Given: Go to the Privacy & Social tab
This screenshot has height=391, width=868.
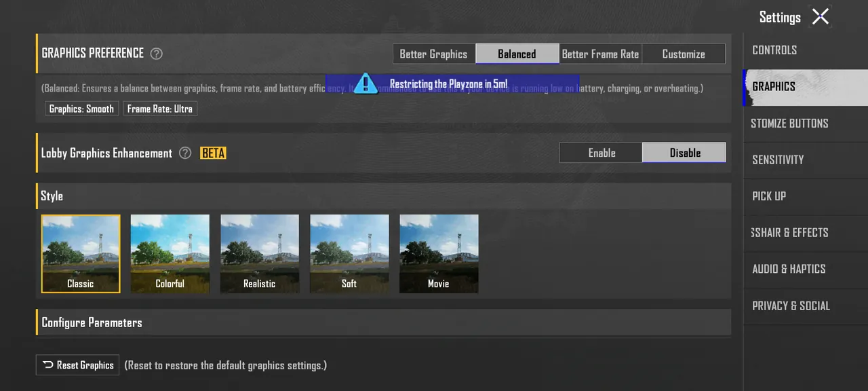Looking at the screenshot, I should [x=806, y=306].
